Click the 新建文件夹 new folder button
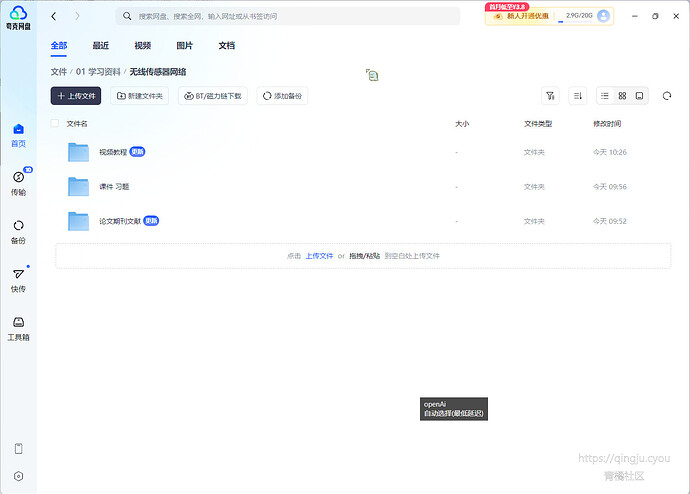Viewport: 690px width, 494px height. [x=140, y=96]
